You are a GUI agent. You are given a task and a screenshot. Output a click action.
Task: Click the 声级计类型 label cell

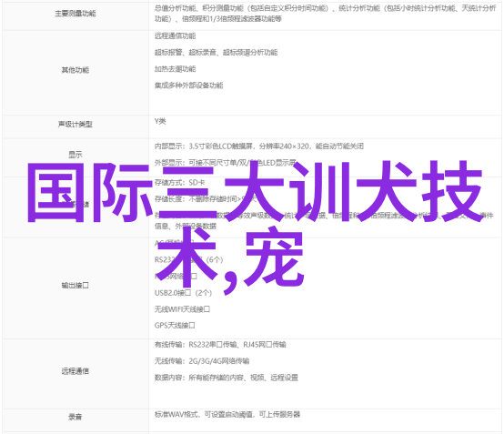(x=76, y=124)
